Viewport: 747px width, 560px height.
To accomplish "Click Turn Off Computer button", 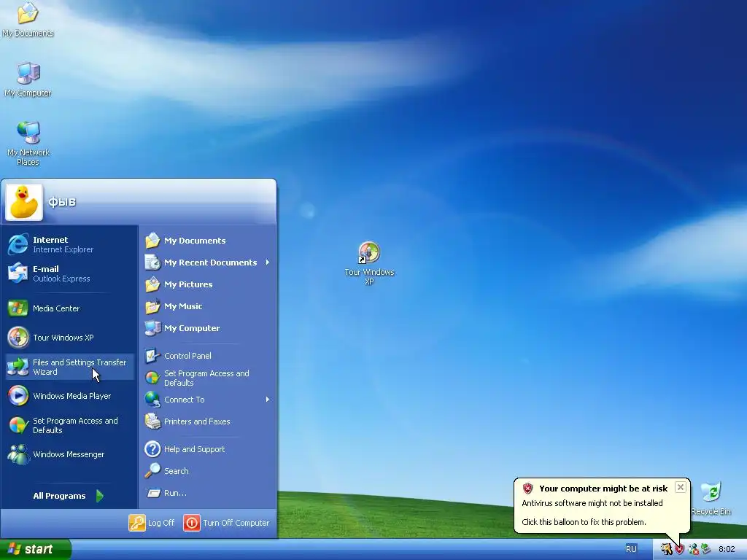I will pyautogui.click(x=226, y=523).
